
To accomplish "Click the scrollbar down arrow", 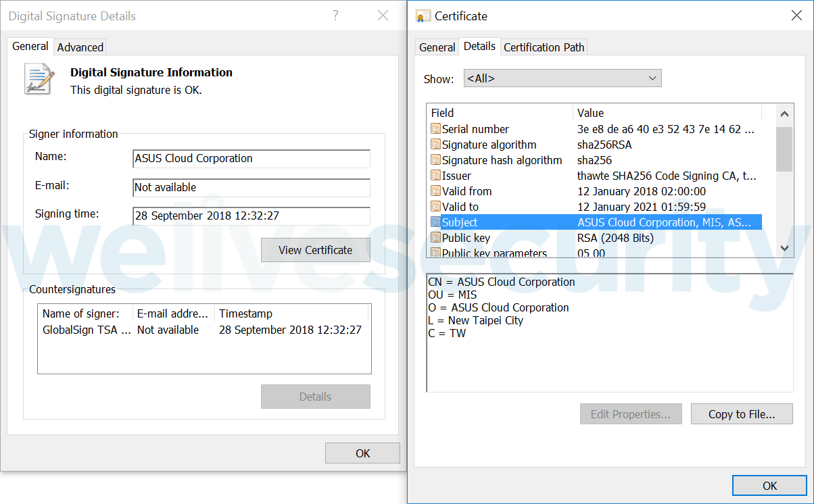I will [x=784, y=248].
